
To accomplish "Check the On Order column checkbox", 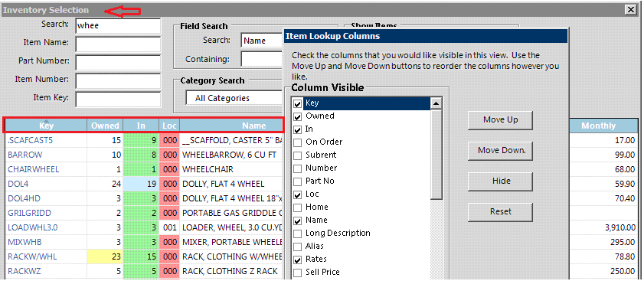I will point(298,142).
